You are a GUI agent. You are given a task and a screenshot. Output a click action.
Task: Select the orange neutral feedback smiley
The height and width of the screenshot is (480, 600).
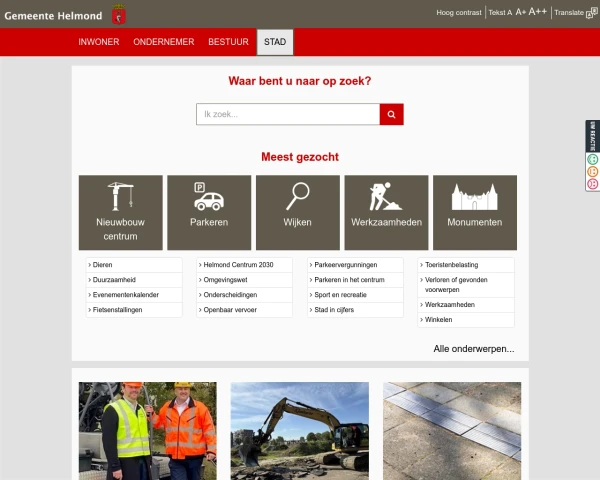click(x=592, y=171)
